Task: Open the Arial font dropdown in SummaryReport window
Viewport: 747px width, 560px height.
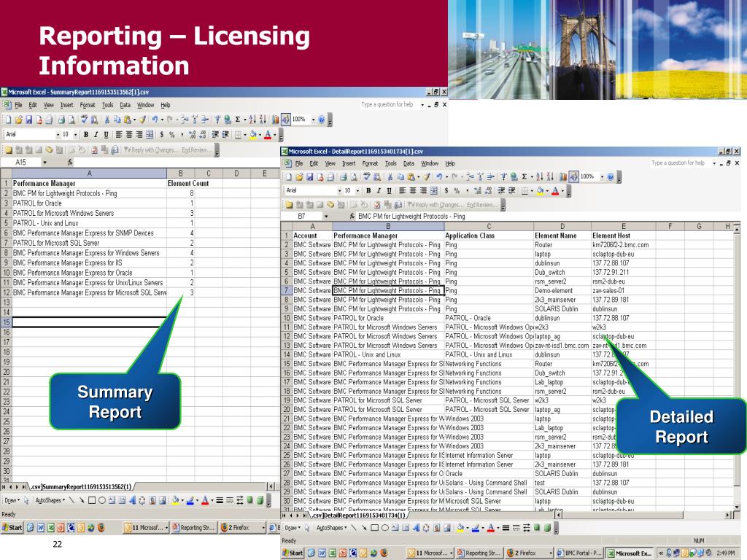Action: tap(58, 135)
